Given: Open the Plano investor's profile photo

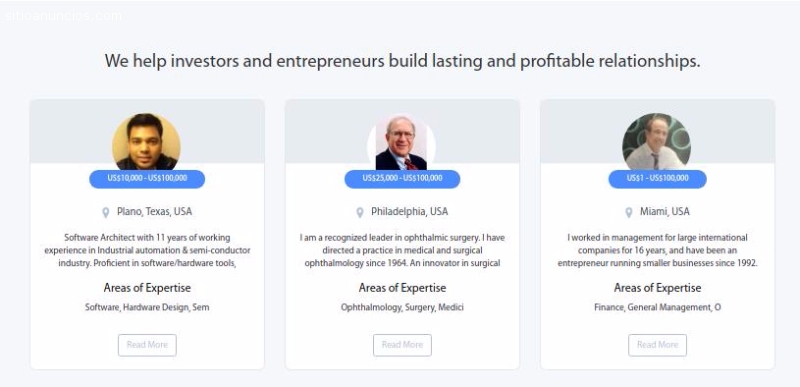Looking at the screenshot, I should click(x=146, y=142).
